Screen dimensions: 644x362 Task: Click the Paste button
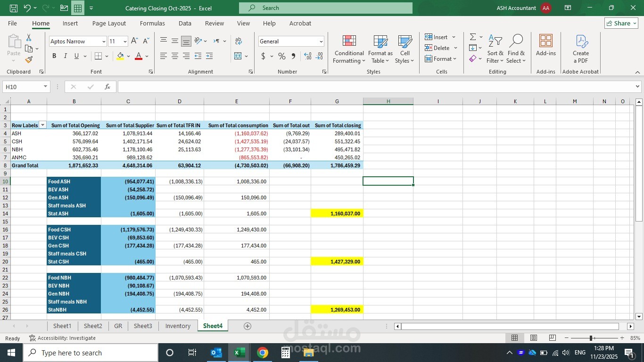[14, 48]
